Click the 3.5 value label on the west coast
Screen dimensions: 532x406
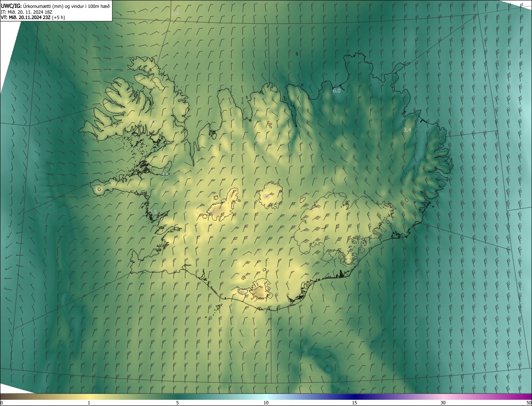[x=153, y=212]
